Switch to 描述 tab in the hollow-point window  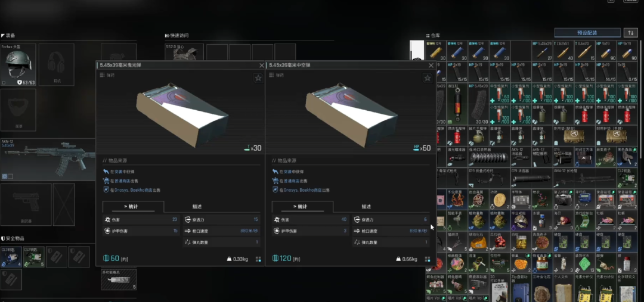pos(367,207)
